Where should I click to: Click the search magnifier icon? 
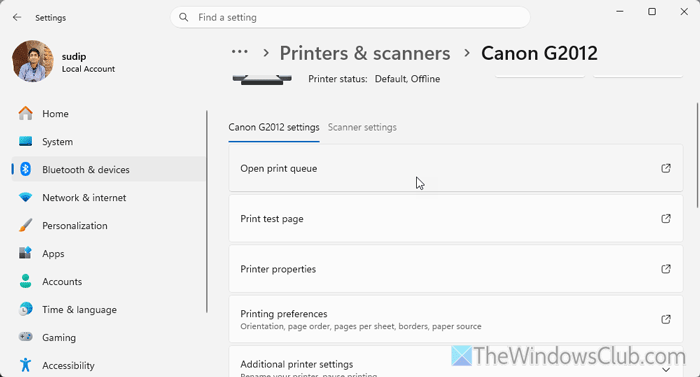(183, 17)
